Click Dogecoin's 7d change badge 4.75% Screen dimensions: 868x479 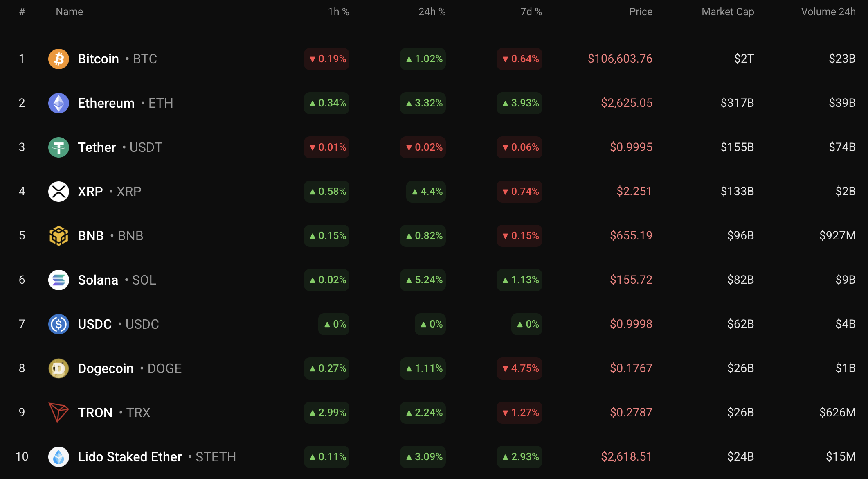(x=519, y=368)
